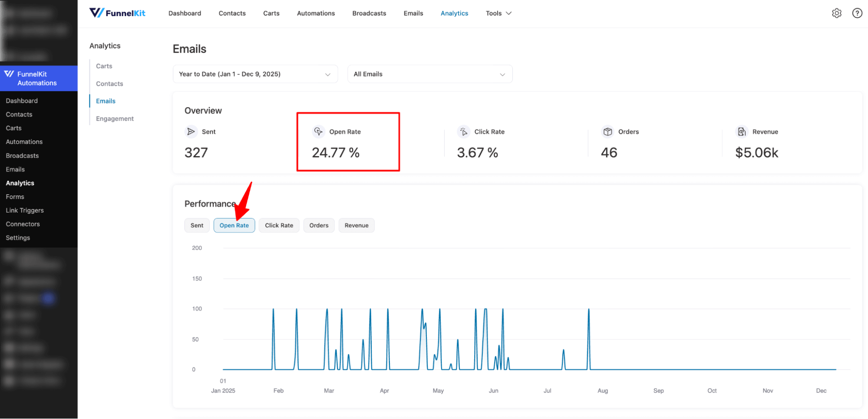Select the Revenue performance filter
Image resolution: width=868 pixels, height=419 pixels.
tap(356, 225)
